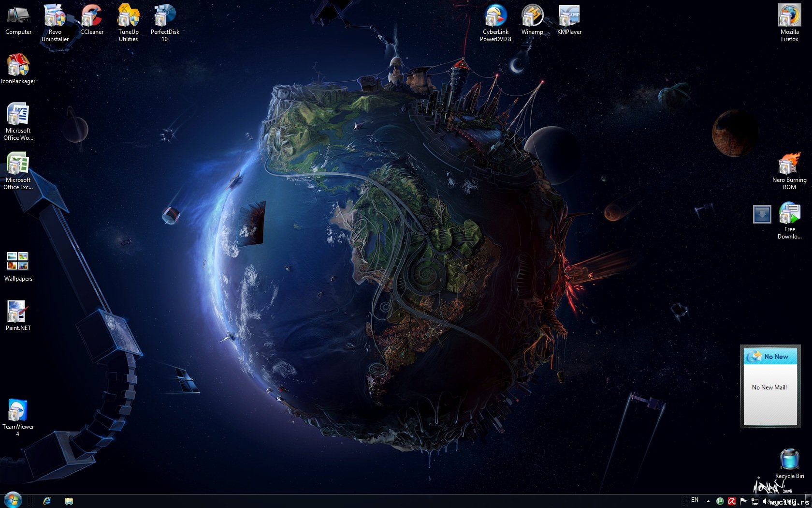The width and height of the screenshot is (812, 508).
Task: Launch IconPackager shortcut
Action: (18, 70)
